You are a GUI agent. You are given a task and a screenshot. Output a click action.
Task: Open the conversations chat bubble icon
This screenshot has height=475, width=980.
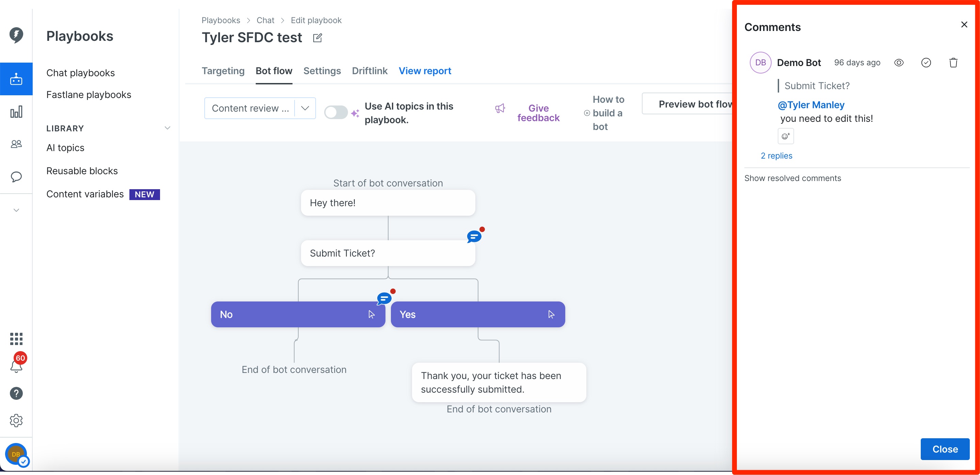(16, 177)
